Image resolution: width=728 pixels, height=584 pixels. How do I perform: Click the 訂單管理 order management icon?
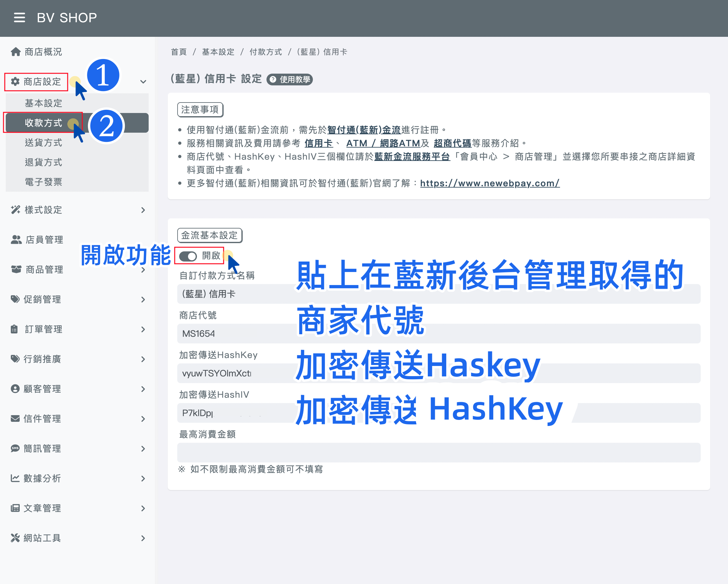point(15,329)
